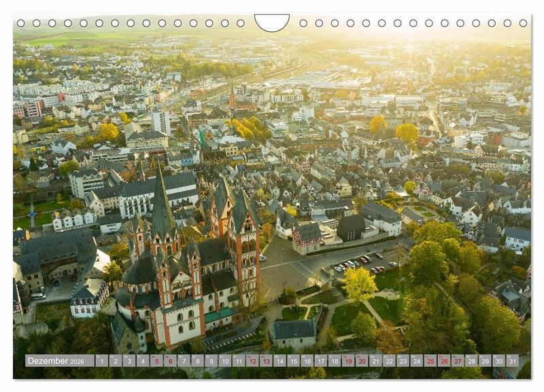Image resolution: width=544 pixels, height=392 pixels.
Task: Click the semicircular hanger notch at top
Action: coord(272,22)
